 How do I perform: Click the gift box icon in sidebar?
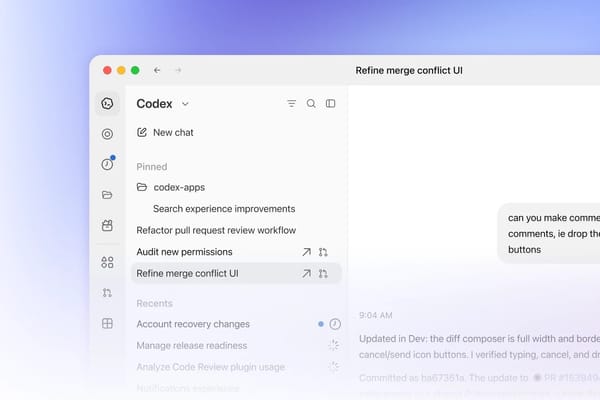(107, 225)
